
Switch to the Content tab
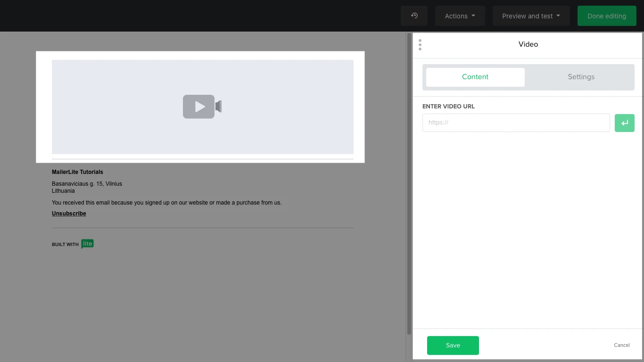coord(475,77)
